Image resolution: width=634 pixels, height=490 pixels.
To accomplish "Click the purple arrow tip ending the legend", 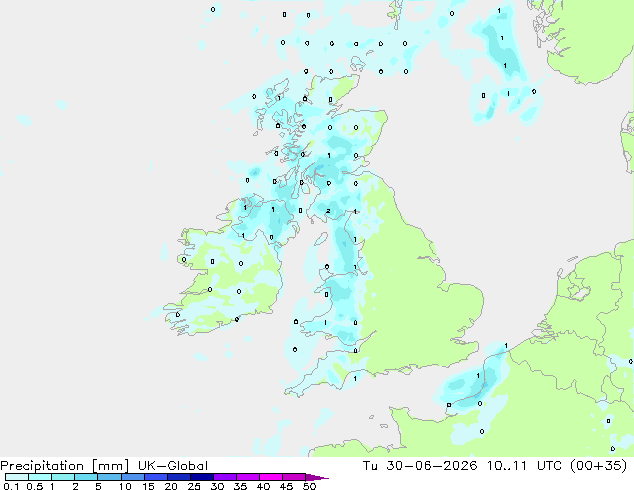I will (316, 478).
